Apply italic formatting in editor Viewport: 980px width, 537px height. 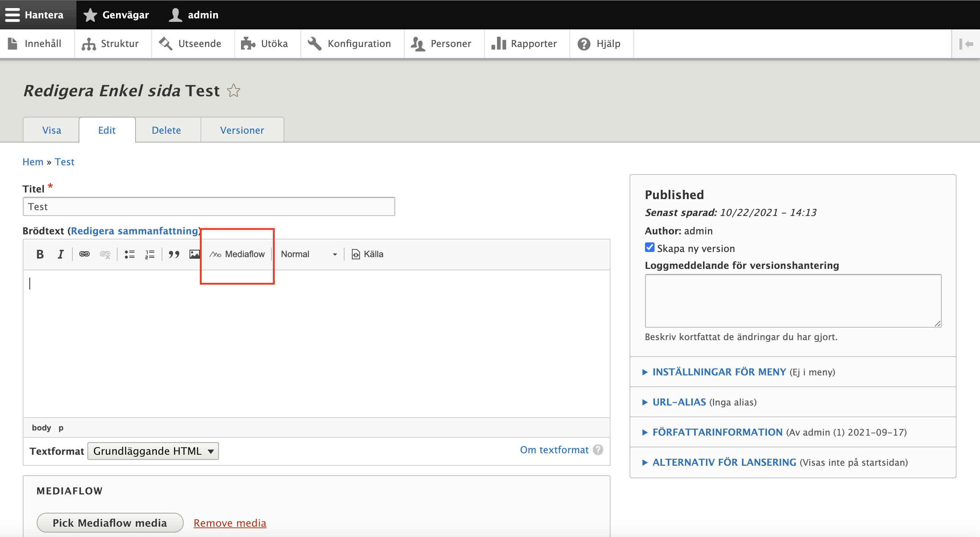click(x=61, y=254)
